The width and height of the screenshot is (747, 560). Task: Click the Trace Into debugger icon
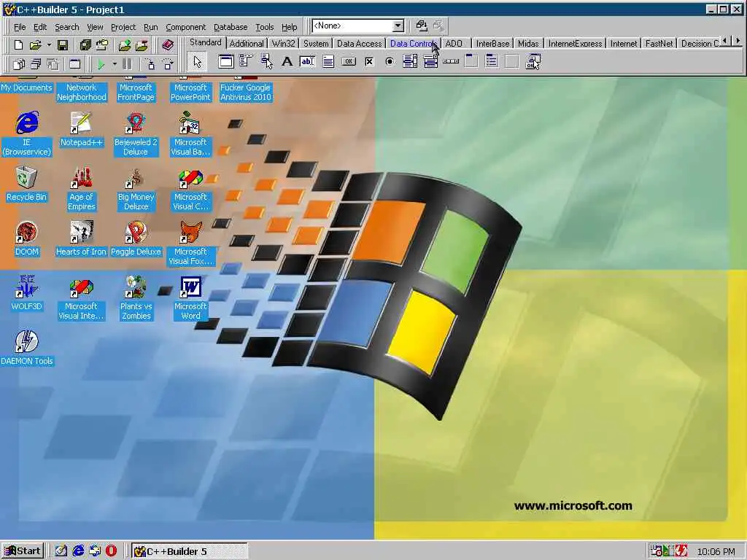(150, 64)
